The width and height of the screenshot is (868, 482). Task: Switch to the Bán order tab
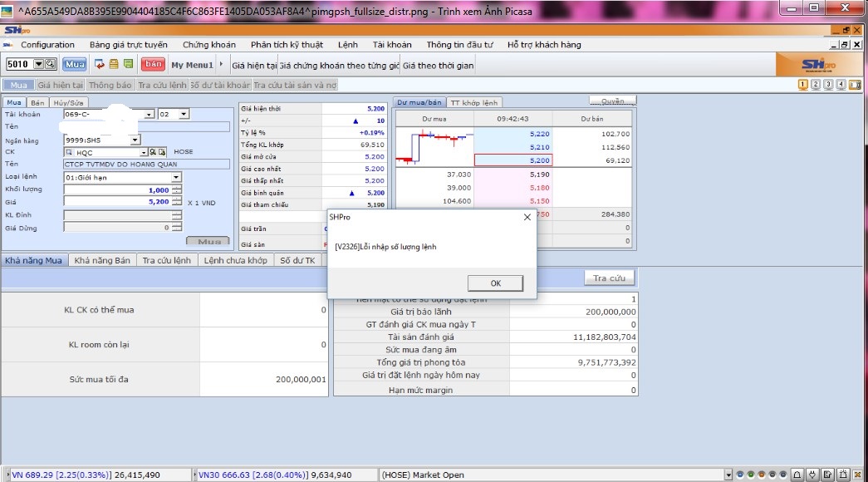[37, 102]
